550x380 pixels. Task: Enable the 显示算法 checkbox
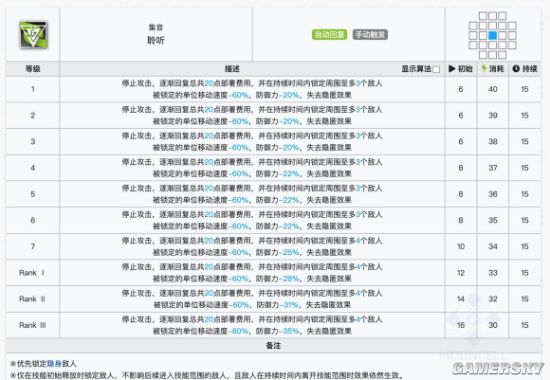[436, 69]
